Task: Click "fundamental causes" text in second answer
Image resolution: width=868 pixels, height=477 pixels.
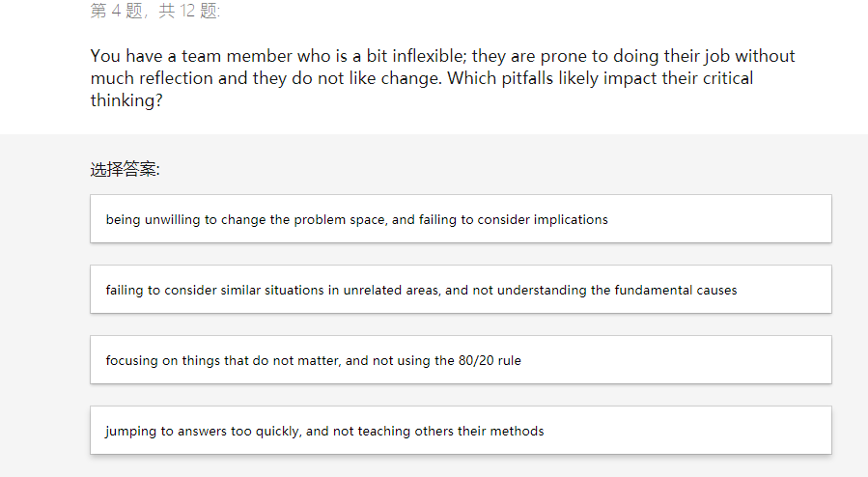Action: tap(676, 290)
